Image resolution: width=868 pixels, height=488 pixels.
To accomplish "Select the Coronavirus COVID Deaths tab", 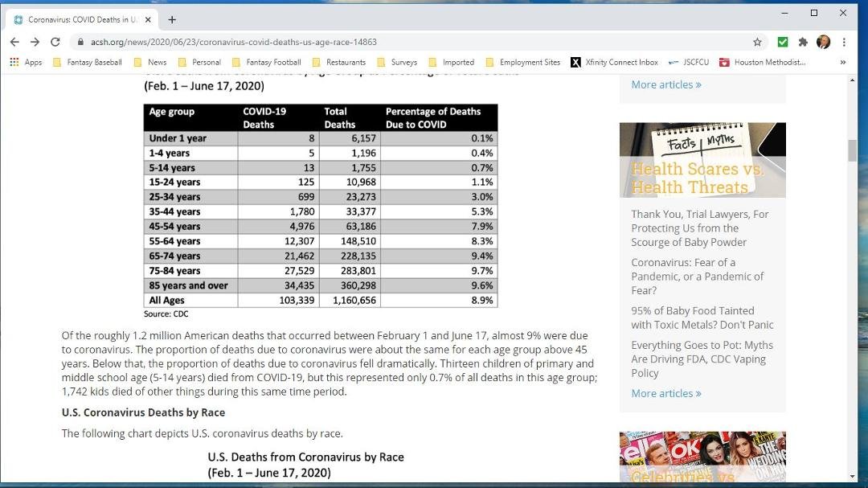I will [82, 20].
